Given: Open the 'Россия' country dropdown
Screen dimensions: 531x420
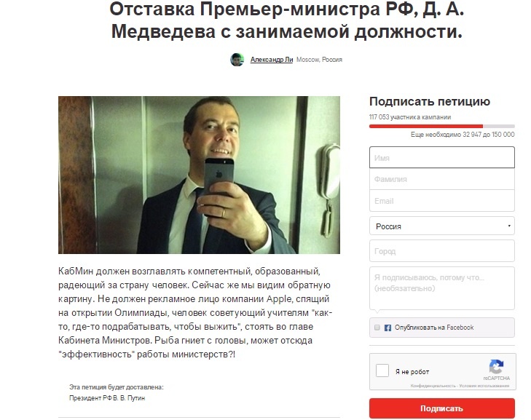Looking at the screenshot, I should point(442,226).
